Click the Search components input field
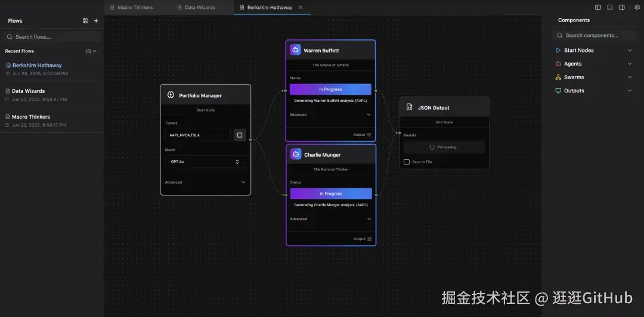Image resolution: width=644 pixels, height=317 pixels. pos(595,35)
